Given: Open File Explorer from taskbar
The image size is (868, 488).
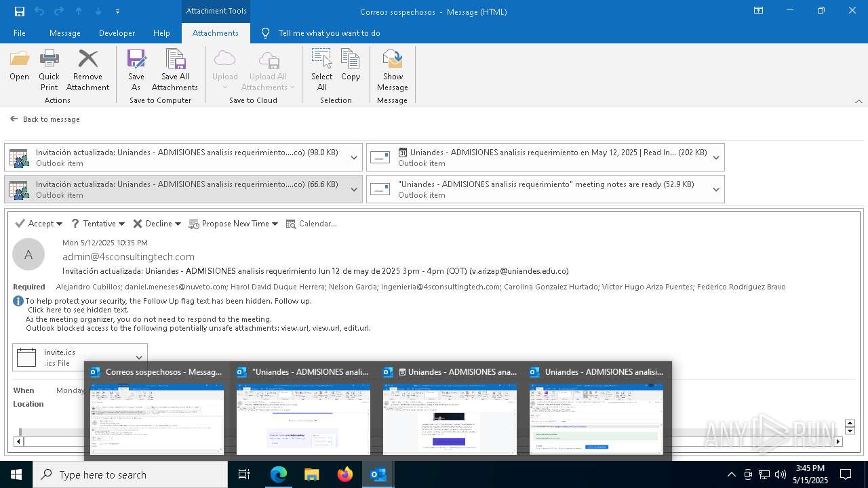Looking at the screenshot, I should (312, 474).
